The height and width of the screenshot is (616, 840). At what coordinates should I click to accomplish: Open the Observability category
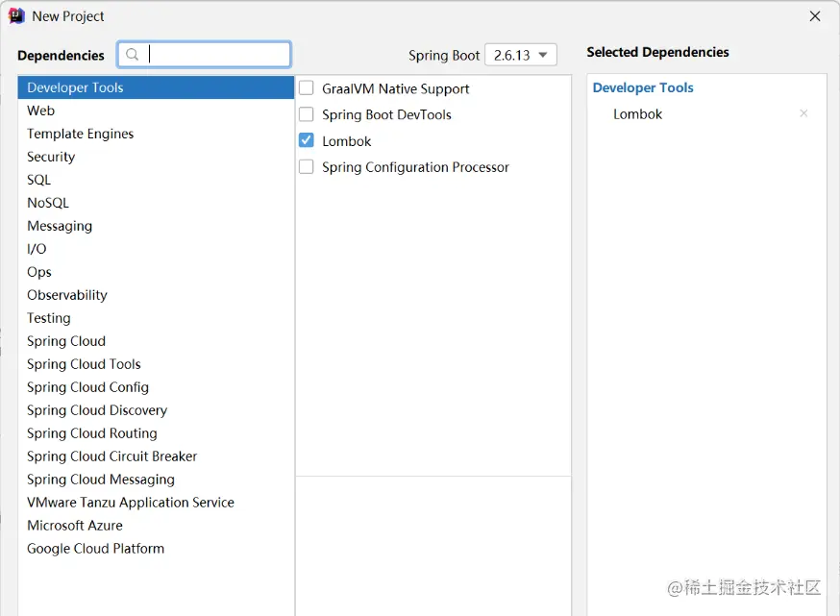(156, 295)
